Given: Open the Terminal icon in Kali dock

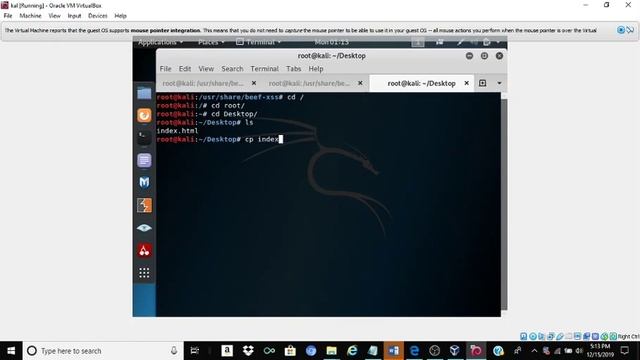Looking at the screenshot, I should [x=144, y=138].
